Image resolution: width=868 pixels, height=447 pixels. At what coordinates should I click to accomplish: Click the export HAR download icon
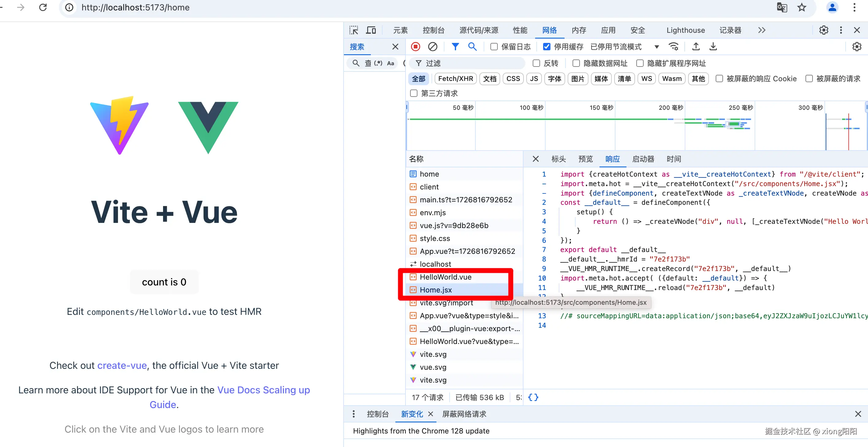coord(713,47)
